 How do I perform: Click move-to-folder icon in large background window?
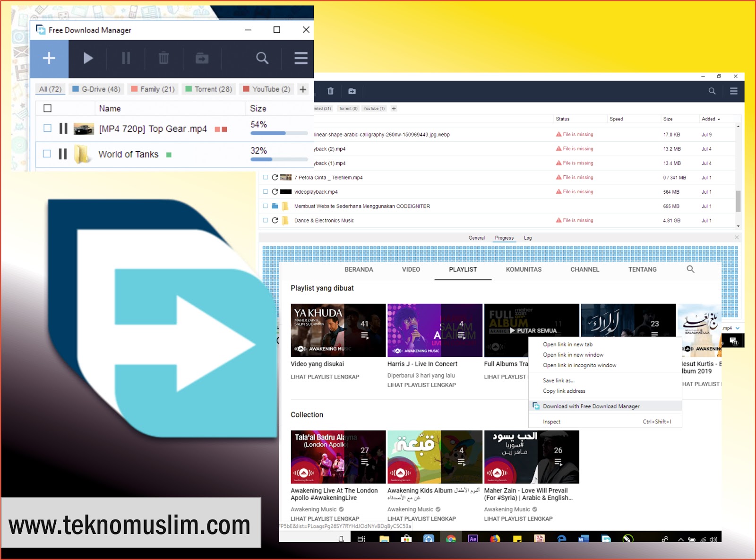pyautogui.click(x=352, y=91)
